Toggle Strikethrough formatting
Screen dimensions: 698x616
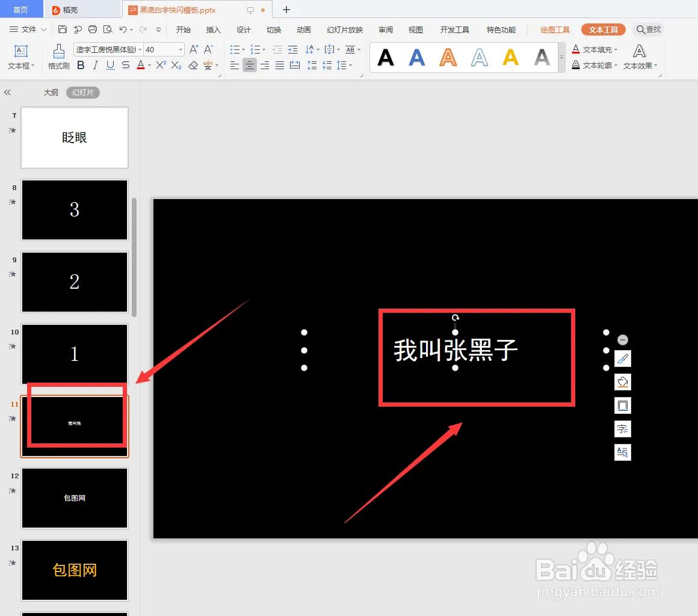(126, 66)
